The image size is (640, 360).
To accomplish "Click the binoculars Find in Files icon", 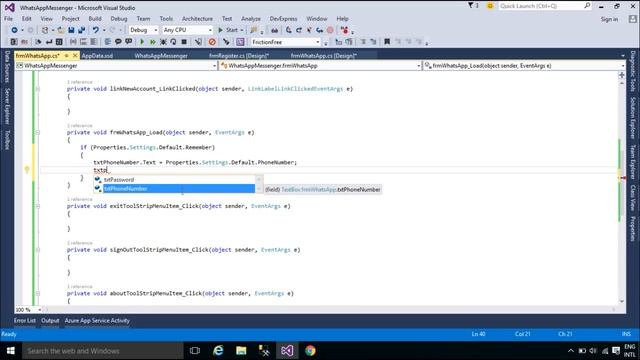I will coord(275,30).
